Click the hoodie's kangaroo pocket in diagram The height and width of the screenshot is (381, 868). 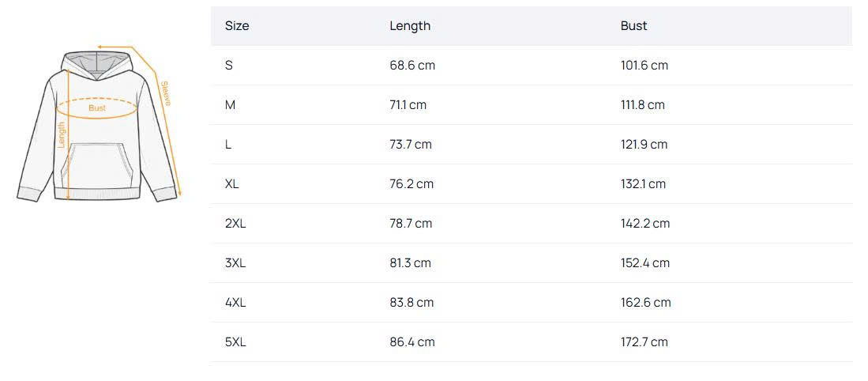pos(96,160)
